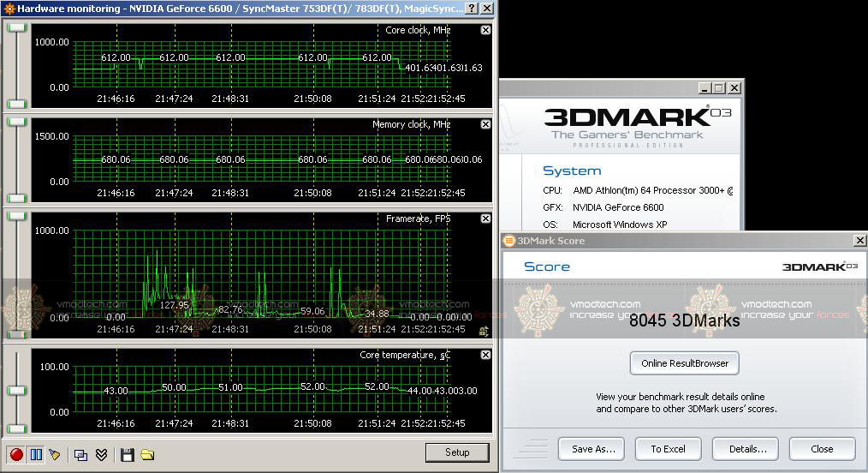Click the Microsoft Windows XP OS text

(x=620, y=225)
